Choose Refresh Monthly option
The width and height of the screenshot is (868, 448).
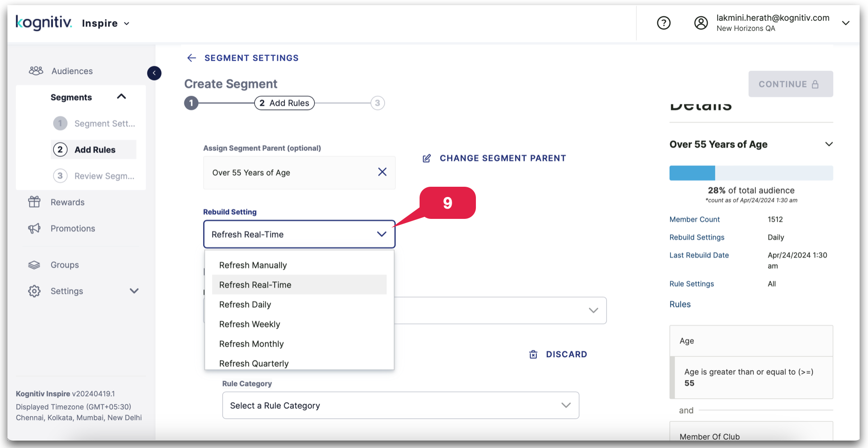[x=299, y=344]
